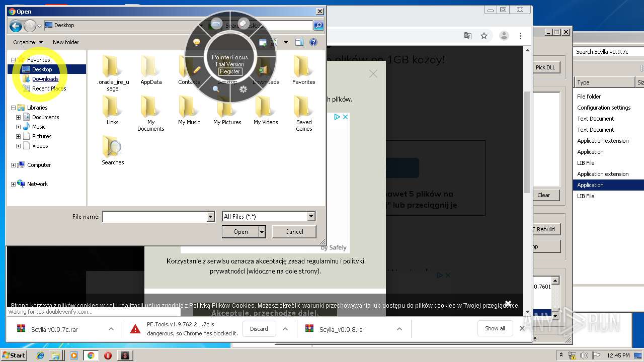
Task: Select highlighted Application row in Explorer list
Action: click(x=609, y=185)
